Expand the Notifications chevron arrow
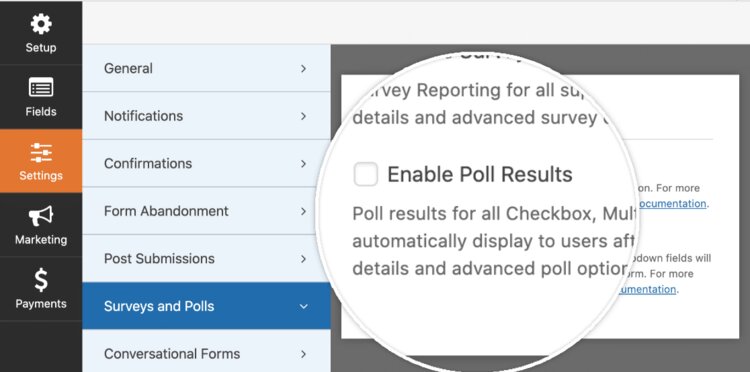 click(303, 116)
